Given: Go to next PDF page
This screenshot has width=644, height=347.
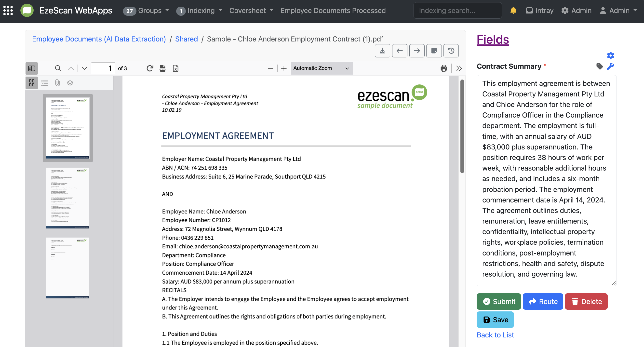Looking at the screenshot, I should point(84,68).
